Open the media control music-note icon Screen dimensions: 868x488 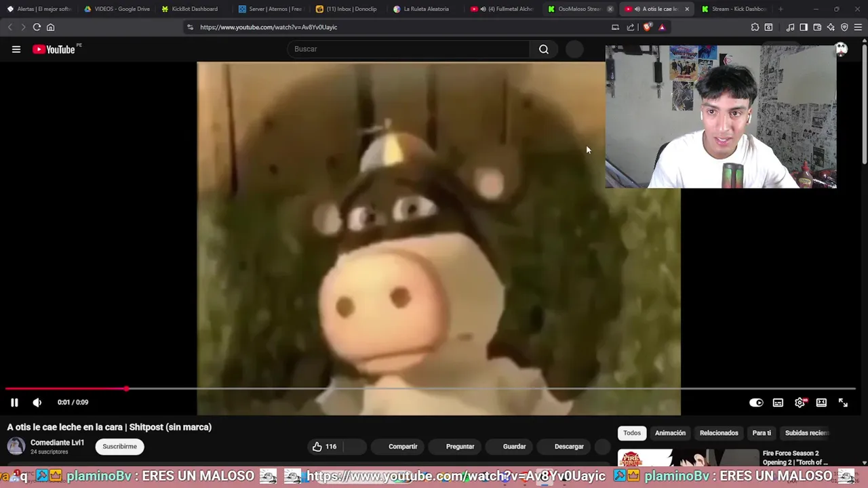point(790,27)
